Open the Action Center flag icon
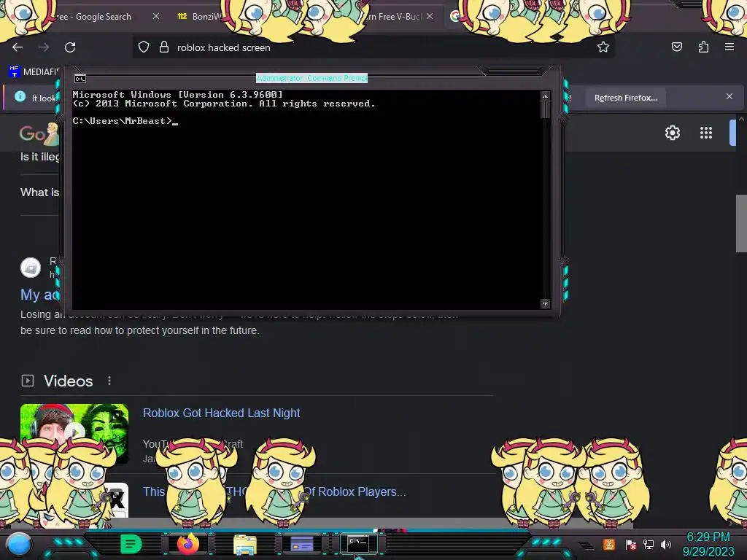747x560 pixels. pos(631,544)
